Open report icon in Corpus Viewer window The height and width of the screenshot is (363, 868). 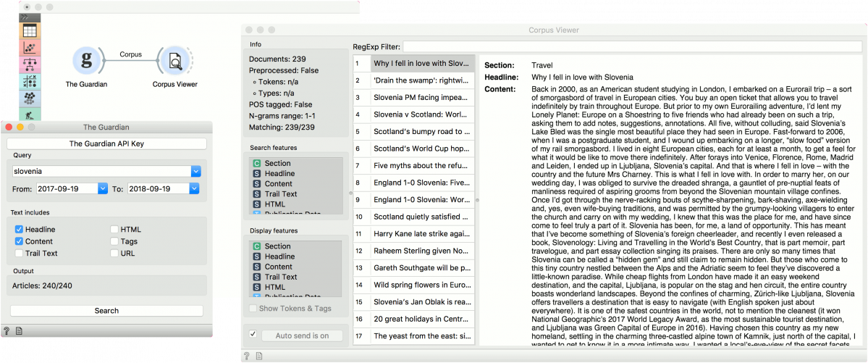coord(258,355)
